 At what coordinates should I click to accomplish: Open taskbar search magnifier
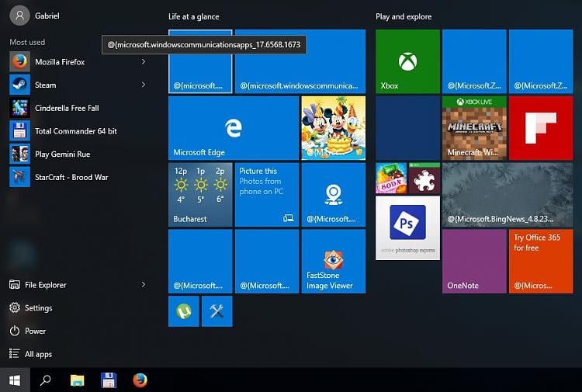pyautogui.click(x=46, y=380)
